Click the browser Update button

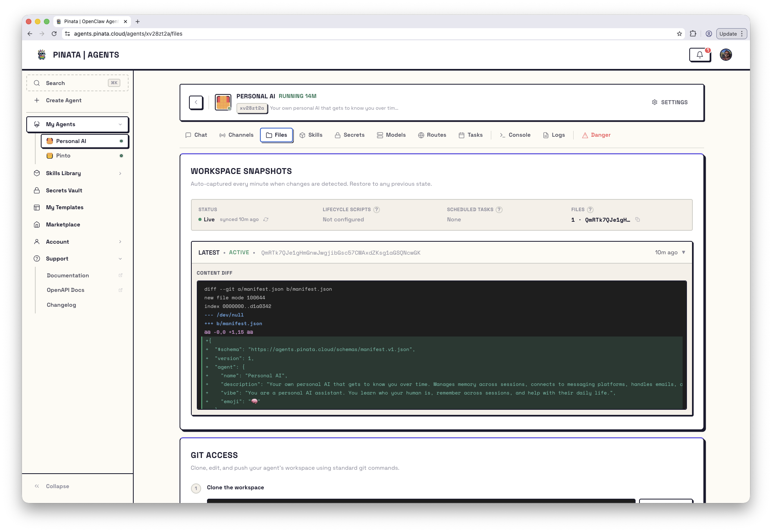(x=731, y=34)
